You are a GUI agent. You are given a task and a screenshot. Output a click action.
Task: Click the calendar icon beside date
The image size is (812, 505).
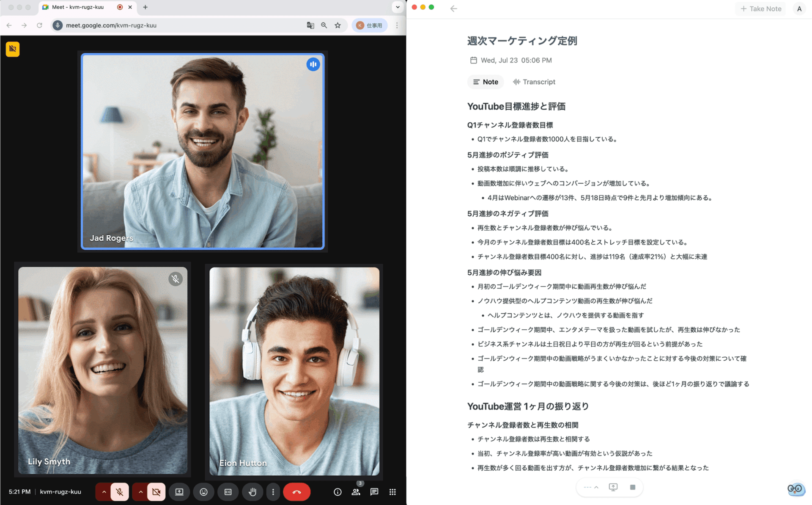point(473,60)
